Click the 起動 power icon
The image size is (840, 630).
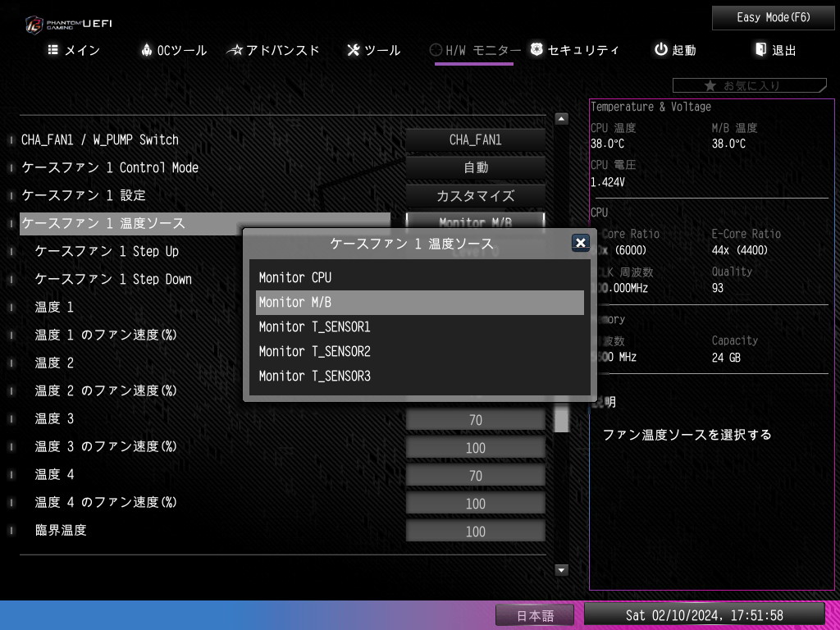661,49
